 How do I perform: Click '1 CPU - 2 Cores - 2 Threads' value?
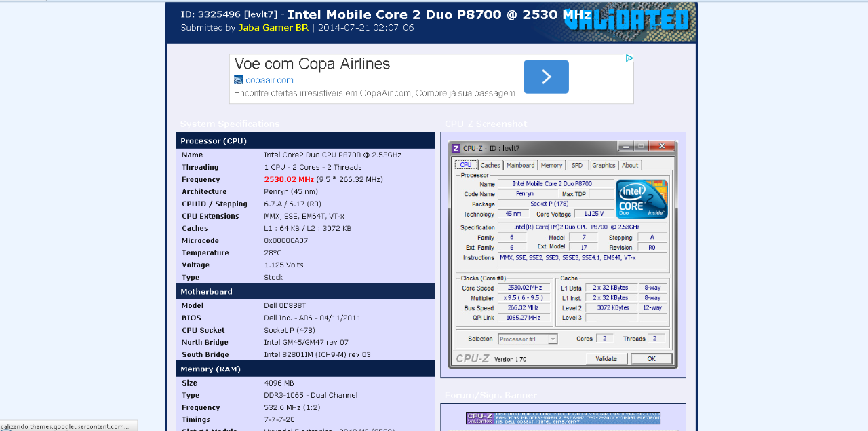[313, 167]
